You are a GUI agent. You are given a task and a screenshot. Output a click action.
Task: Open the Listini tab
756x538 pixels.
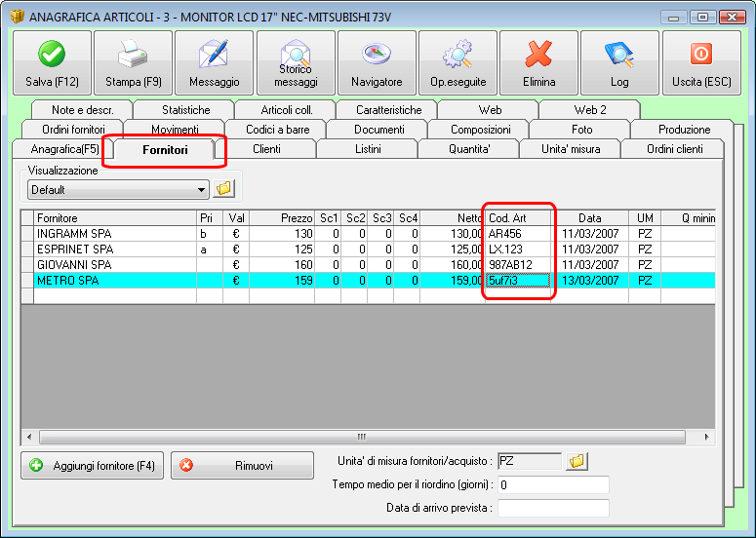pos(368,149)
